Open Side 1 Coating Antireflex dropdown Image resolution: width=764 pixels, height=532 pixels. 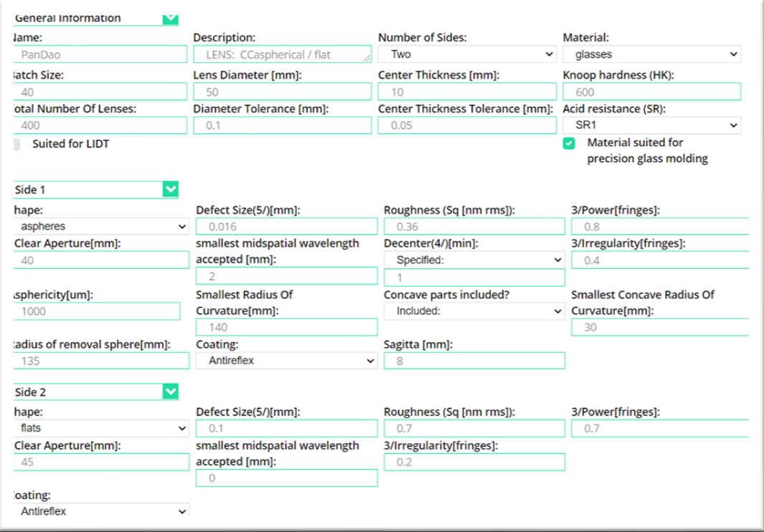(286, 361)
